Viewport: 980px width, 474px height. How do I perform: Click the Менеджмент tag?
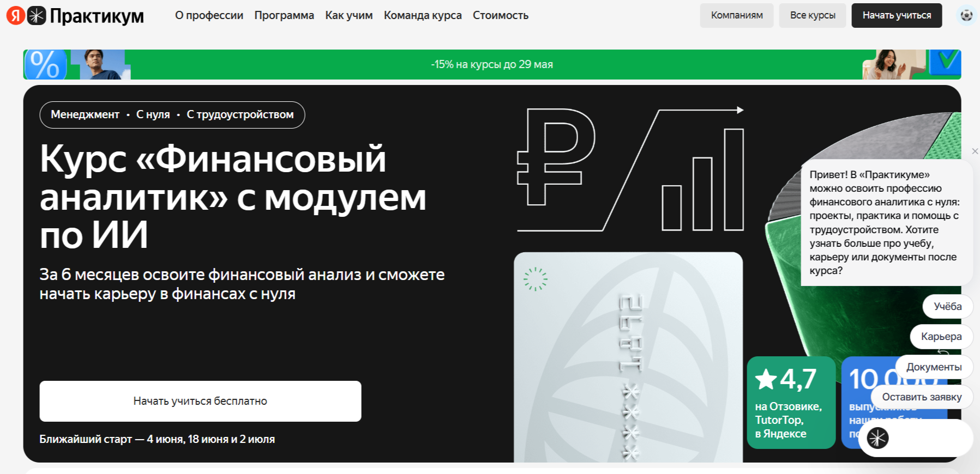85,114
